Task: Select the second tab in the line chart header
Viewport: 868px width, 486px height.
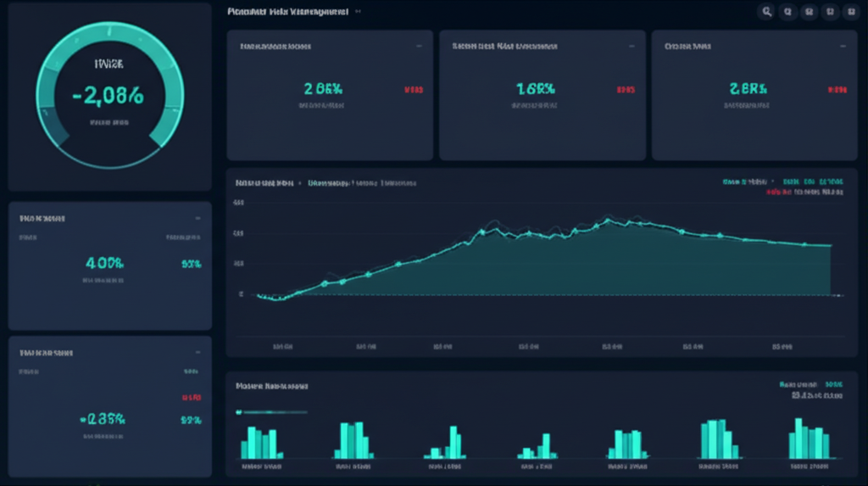Action: pos(329,182)
